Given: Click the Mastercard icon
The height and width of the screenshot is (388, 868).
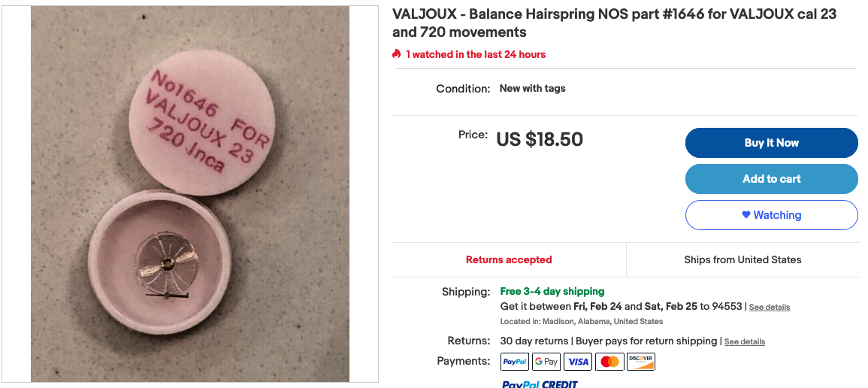Looking at the screenshot, I should point(609,362).
